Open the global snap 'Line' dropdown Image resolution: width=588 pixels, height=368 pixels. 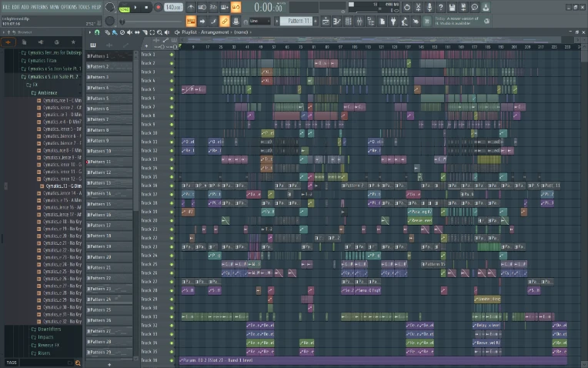coord(260,22)
